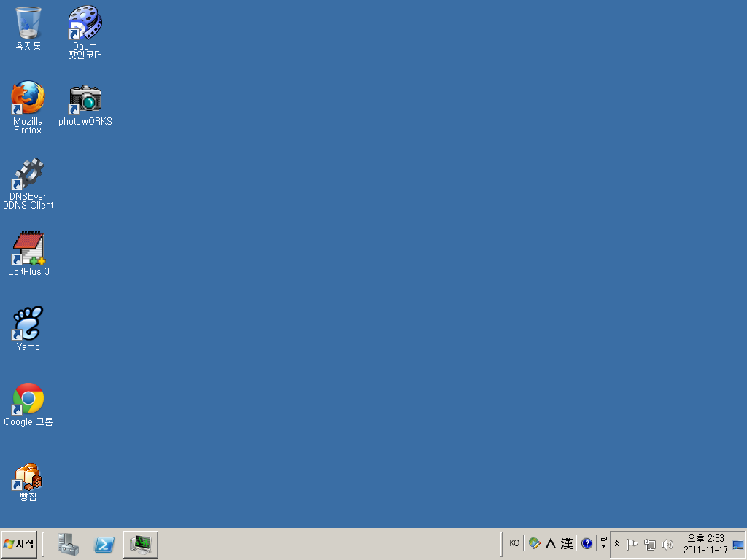Open the network status tray icon
Image resolution: width=747 pixels, height=560 pixels.
click(x=649, y=544)
